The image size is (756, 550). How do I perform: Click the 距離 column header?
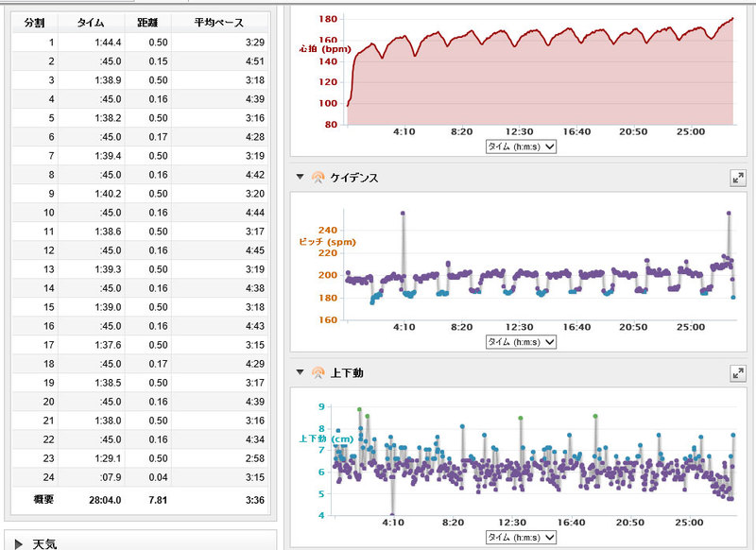(x=147, y=22)
